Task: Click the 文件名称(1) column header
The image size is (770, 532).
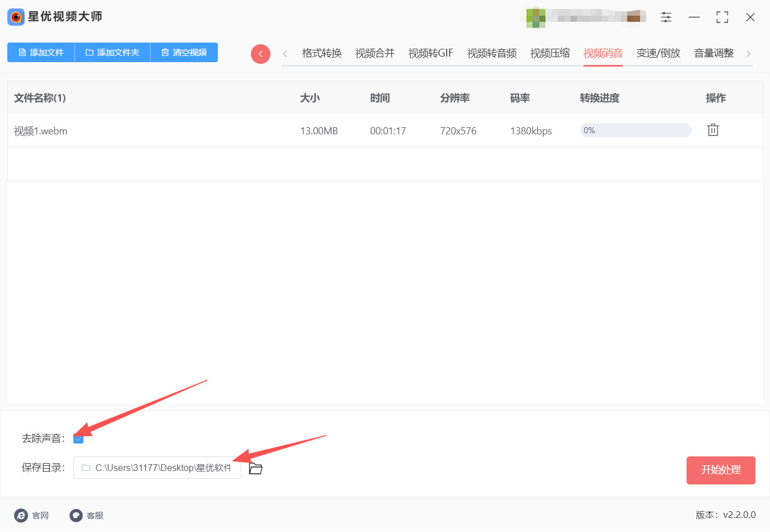Action: click(x=40, y=98)
